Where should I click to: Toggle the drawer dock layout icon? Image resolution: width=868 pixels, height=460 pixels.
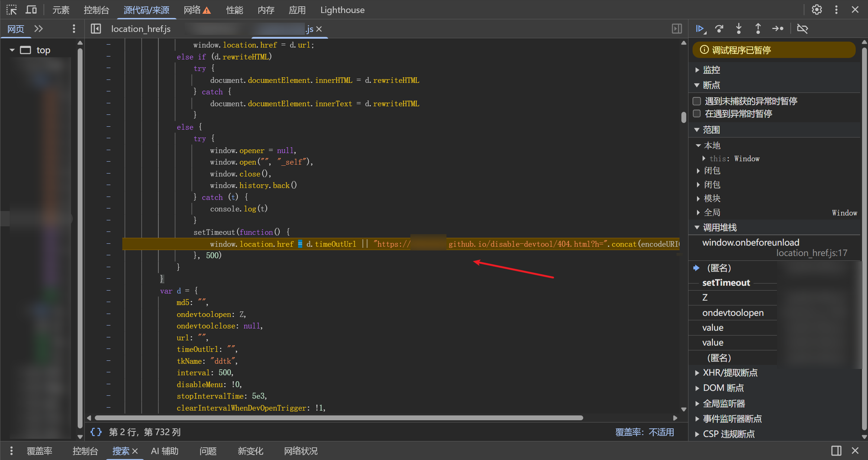pos(836,451)
